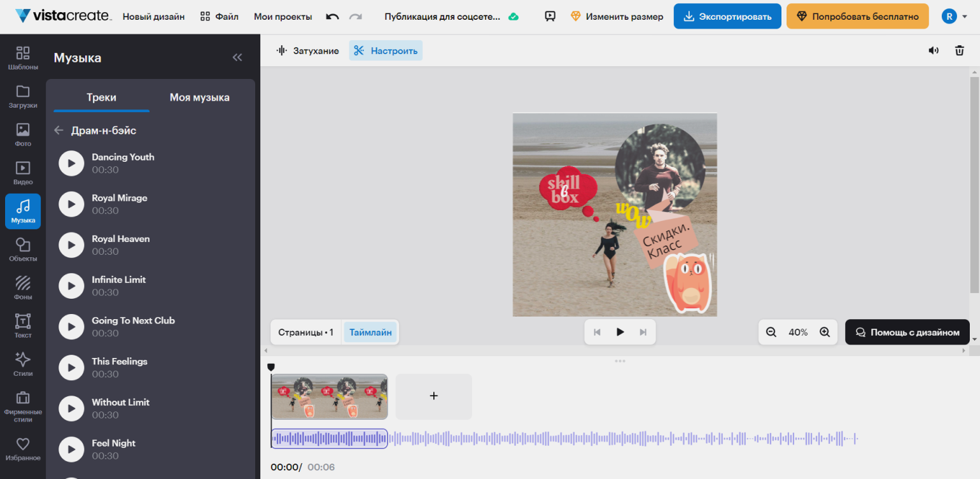Image resolution: width=980 pixels, height=479 pixels.
Task: Open the Фоны backgrounds sidebar panel
Action: point(23,287)
